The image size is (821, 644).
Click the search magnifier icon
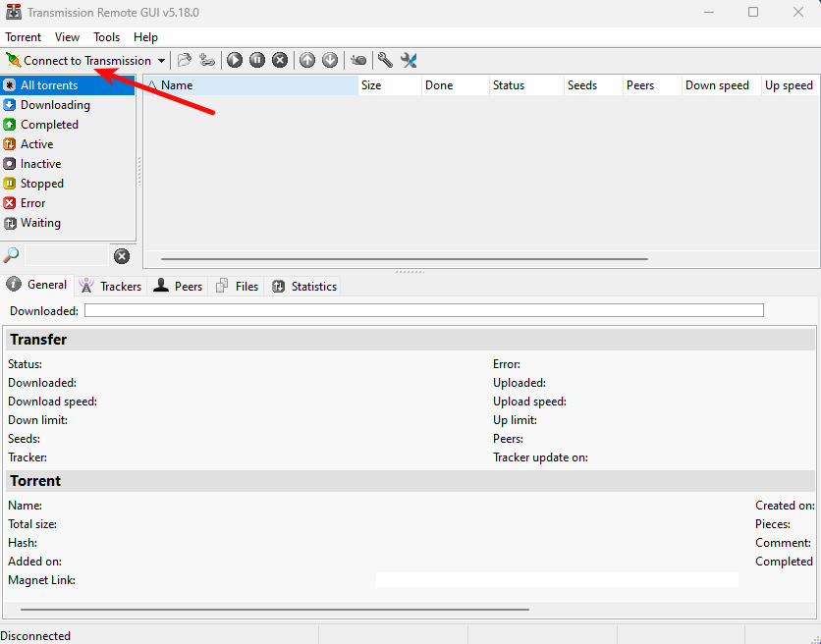(11, 255)
